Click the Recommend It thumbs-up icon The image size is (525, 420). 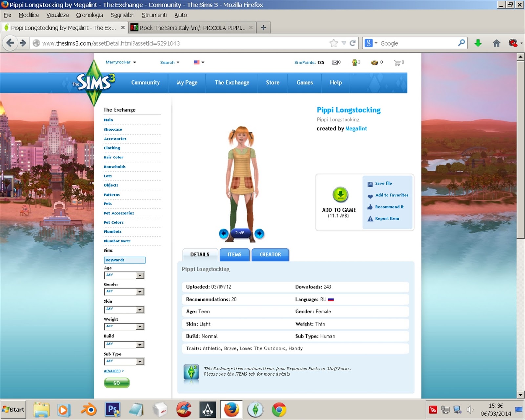coord(370,207)
